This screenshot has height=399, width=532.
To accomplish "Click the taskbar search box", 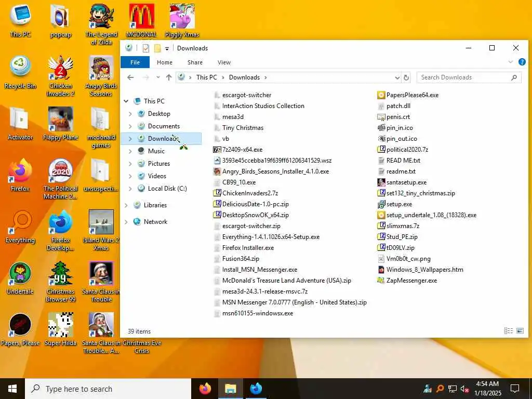I will coord(108,389).
